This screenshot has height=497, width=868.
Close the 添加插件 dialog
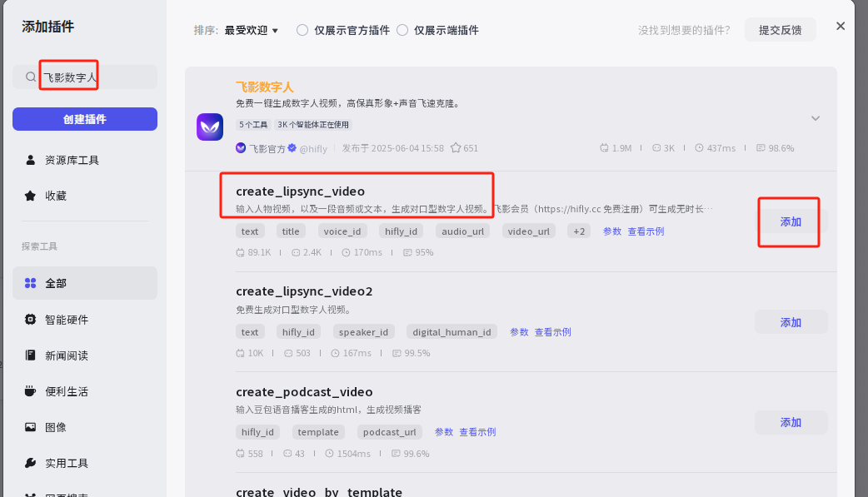point(841,26)
